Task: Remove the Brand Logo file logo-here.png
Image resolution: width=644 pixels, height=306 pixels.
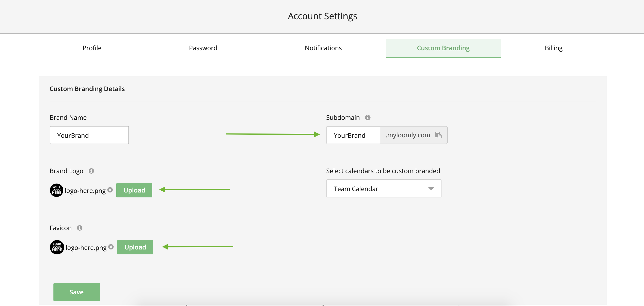Action: [110, 190]
